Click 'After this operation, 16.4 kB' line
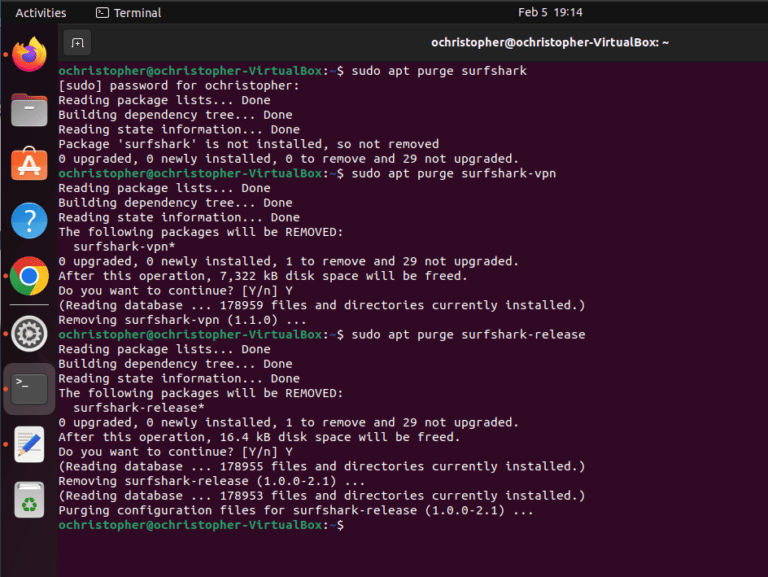The height and width of the screenshot is (577, 768). pyautogui.click(x=259, y=437)
